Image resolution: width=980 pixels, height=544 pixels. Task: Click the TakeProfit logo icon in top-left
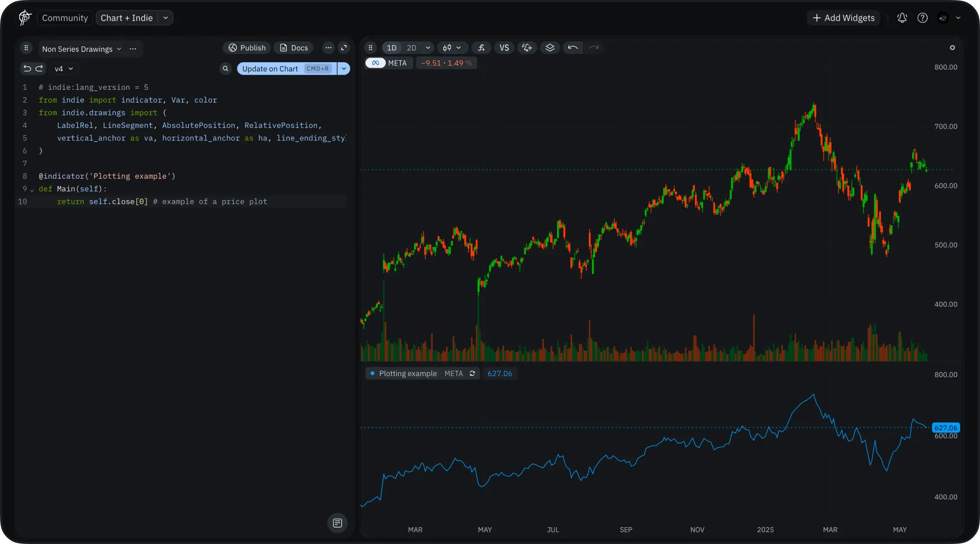point(25,18)
